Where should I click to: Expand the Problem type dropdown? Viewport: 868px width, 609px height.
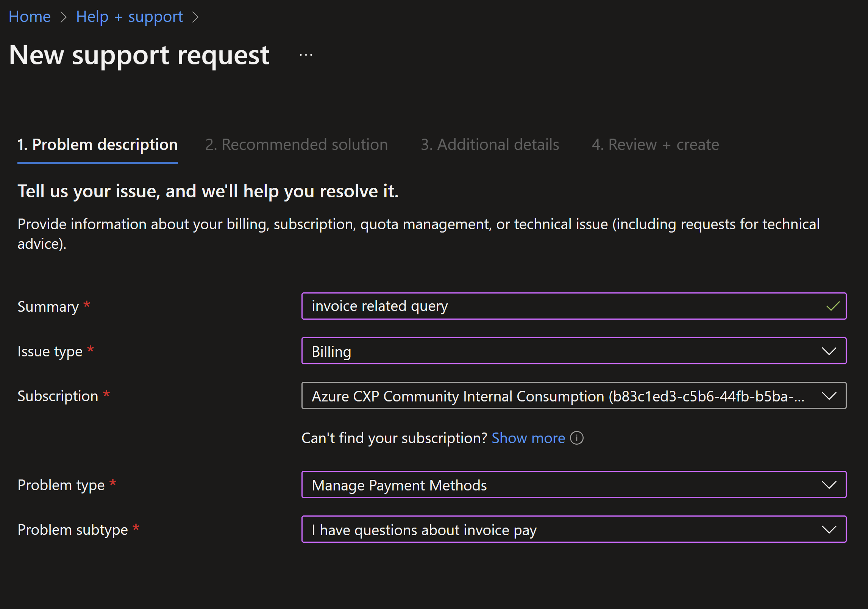(x=568, y=484)
